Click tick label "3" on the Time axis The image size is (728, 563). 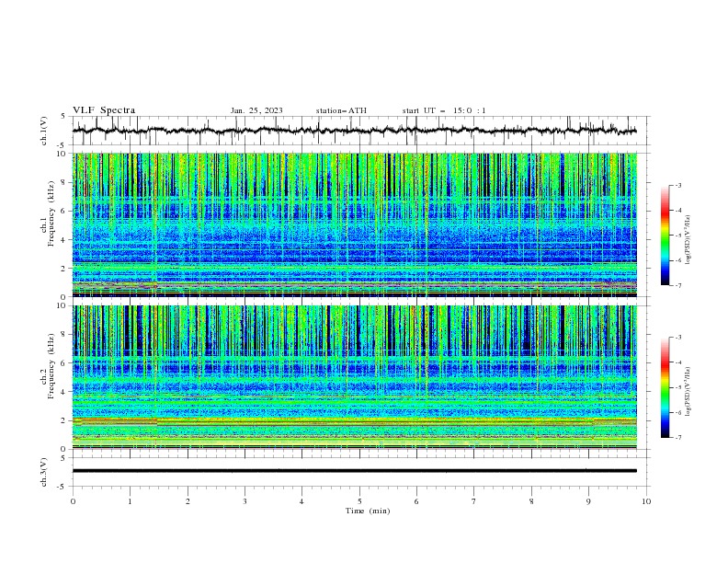[245, 501]
